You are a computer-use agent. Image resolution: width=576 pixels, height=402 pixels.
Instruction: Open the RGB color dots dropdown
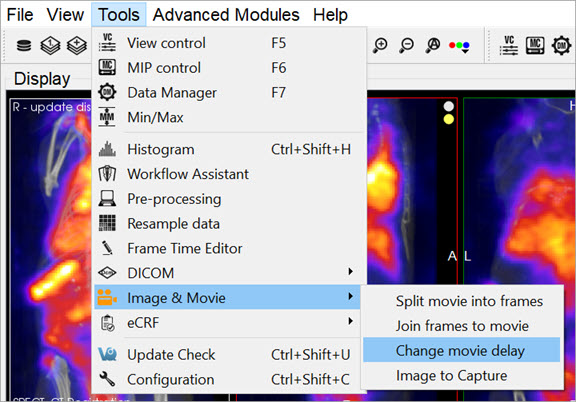(x=459, y=46)
